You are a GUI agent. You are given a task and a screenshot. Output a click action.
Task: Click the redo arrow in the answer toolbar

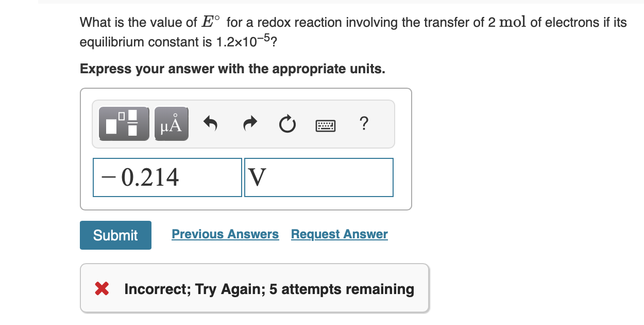(249, 123)
